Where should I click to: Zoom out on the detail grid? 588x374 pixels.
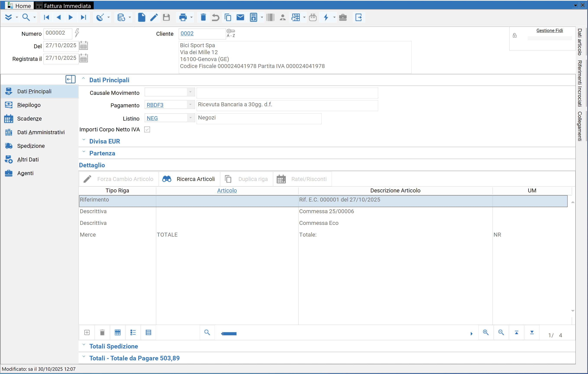(501, 332)
